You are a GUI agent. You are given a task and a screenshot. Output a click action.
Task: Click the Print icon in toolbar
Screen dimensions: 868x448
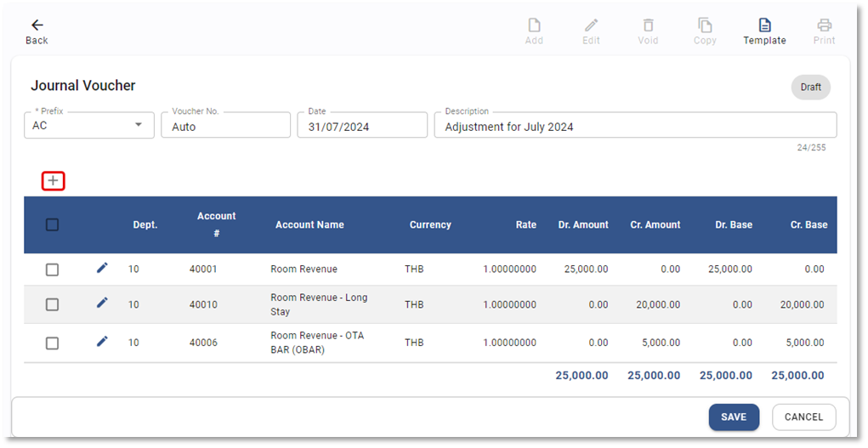coord(824,26)
